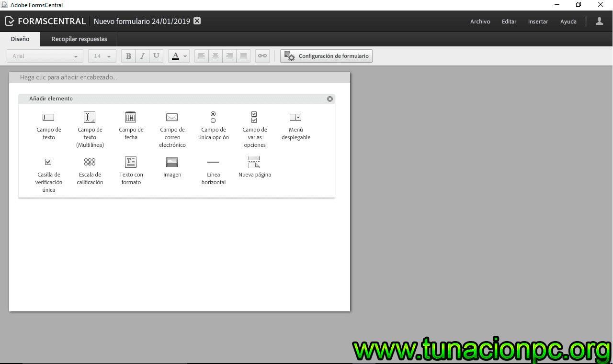613x364 pixels.
Task: Open the Arial font dropdown
Action: click(45, 56)
